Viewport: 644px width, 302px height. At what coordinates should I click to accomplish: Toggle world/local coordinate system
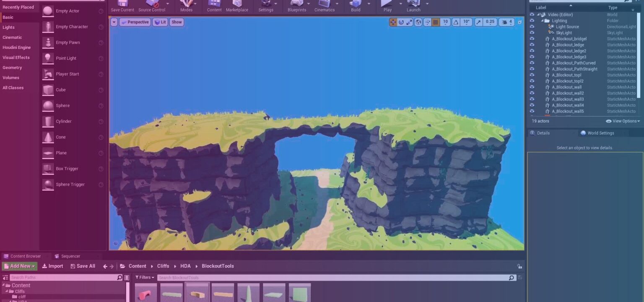point(418,22)
